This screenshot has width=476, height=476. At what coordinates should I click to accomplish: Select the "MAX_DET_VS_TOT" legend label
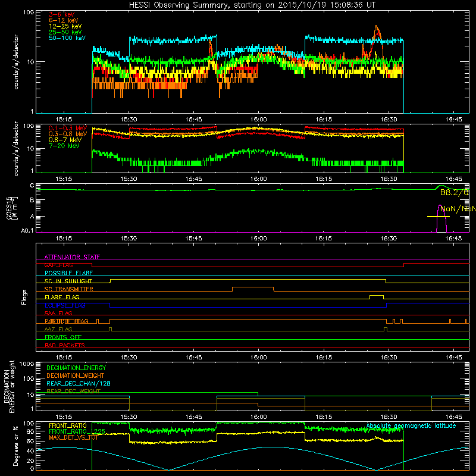coord(73,437)
